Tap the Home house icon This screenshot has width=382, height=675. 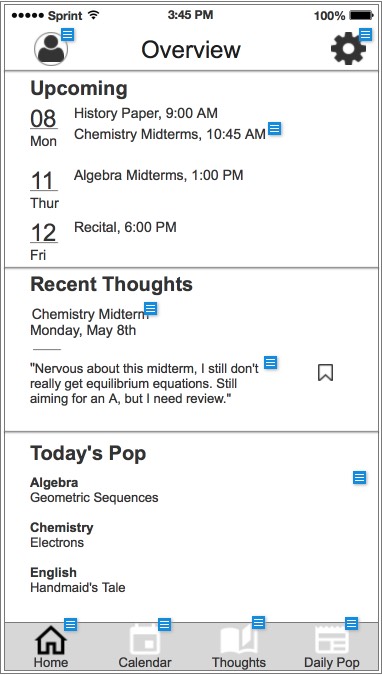tap(51, 641)
